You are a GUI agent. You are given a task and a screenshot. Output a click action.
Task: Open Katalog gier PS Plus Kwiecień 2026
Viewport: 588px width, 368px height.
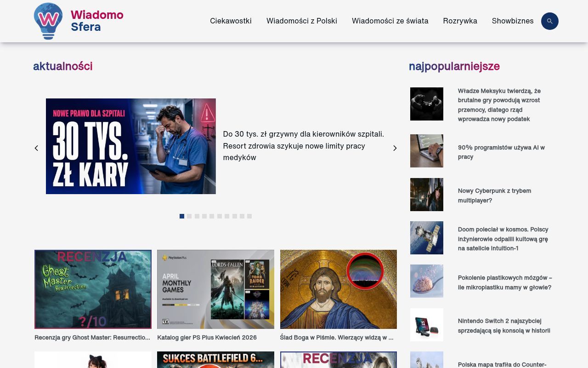click(x=207, y=338)
